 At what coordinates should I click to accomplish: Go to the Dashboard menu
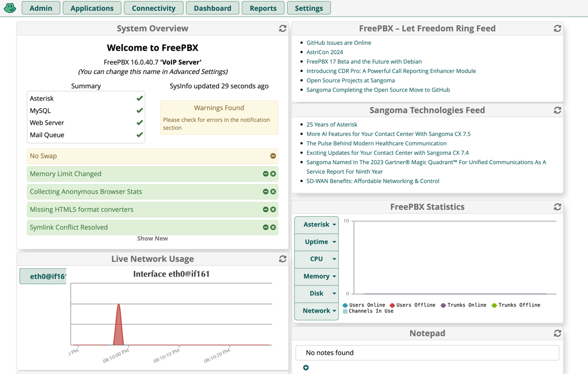[213, 8]
